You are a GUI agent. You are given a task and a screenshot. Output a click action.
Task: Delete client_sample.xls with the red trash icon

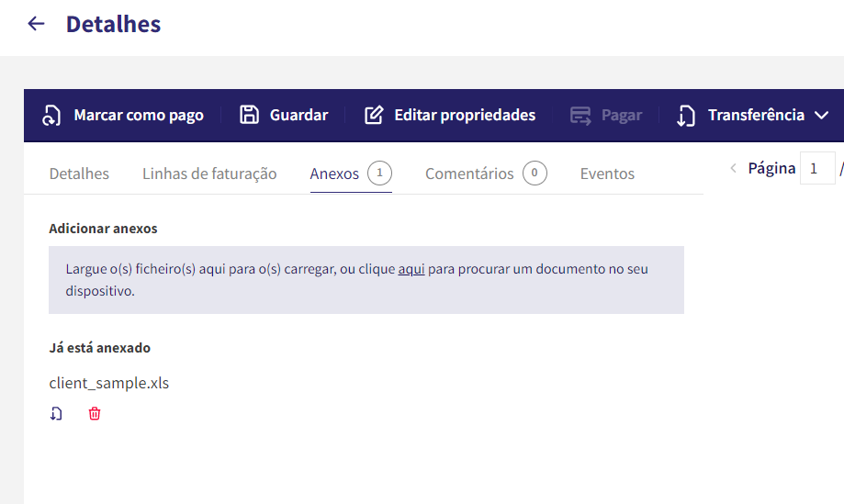[95, 414]
